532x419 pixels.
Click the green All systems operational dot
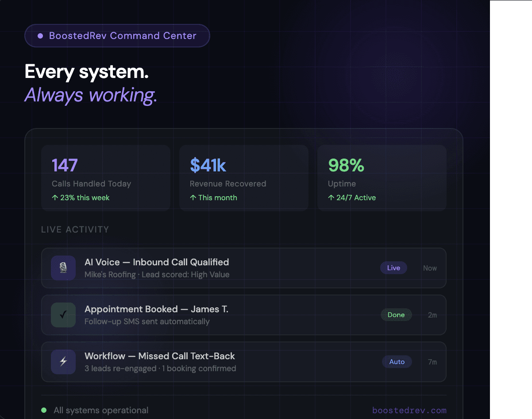point(44,410)
